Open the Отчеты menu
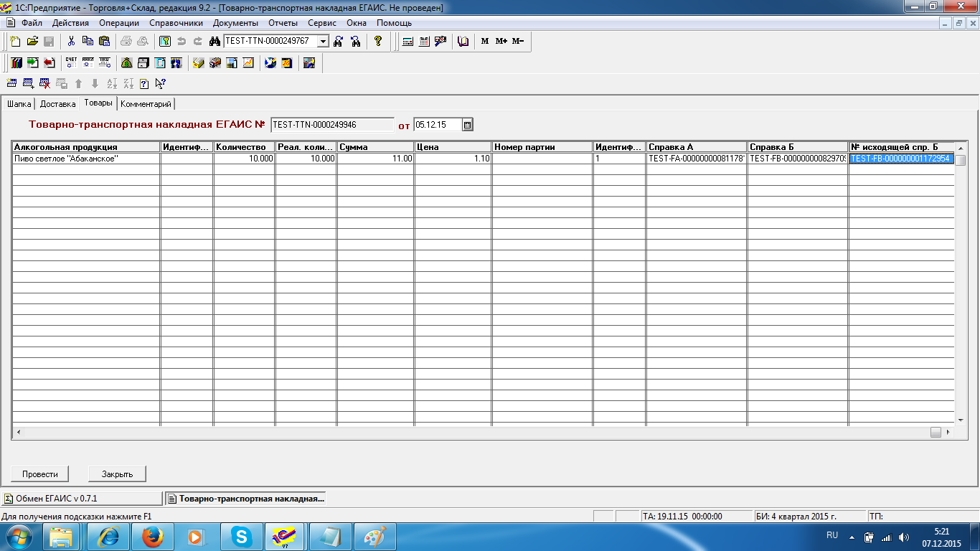The image size is (980, 551). tap(283, 23)
